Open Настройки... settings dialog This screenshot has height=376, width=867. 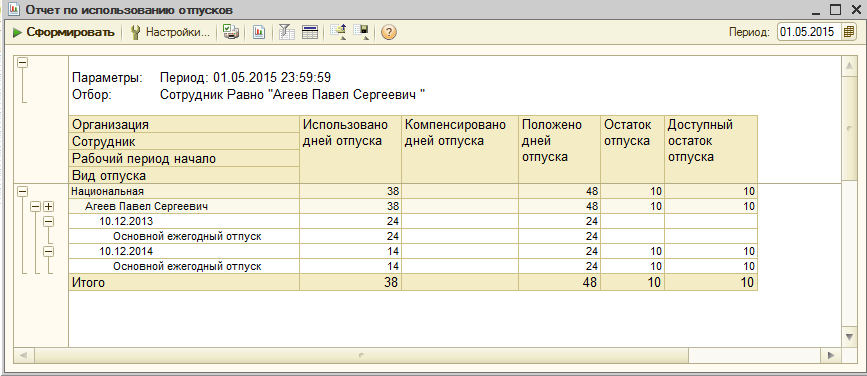coord(170,33)
